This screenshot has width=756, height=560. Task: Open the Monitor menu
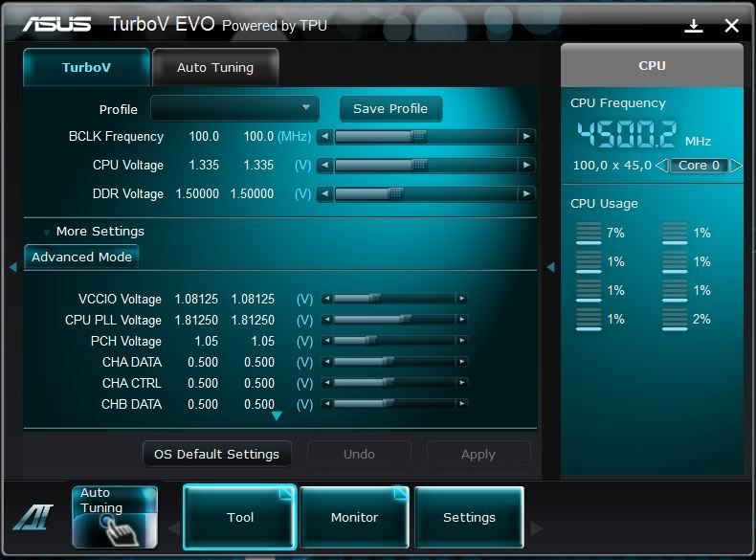point(354,517)
